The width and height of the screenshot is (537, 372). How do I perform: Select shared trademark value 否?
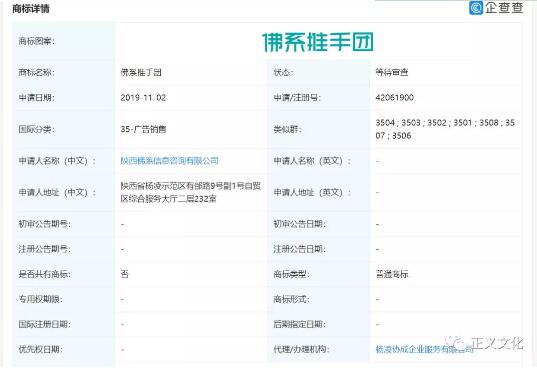click(x=124, y=274)
